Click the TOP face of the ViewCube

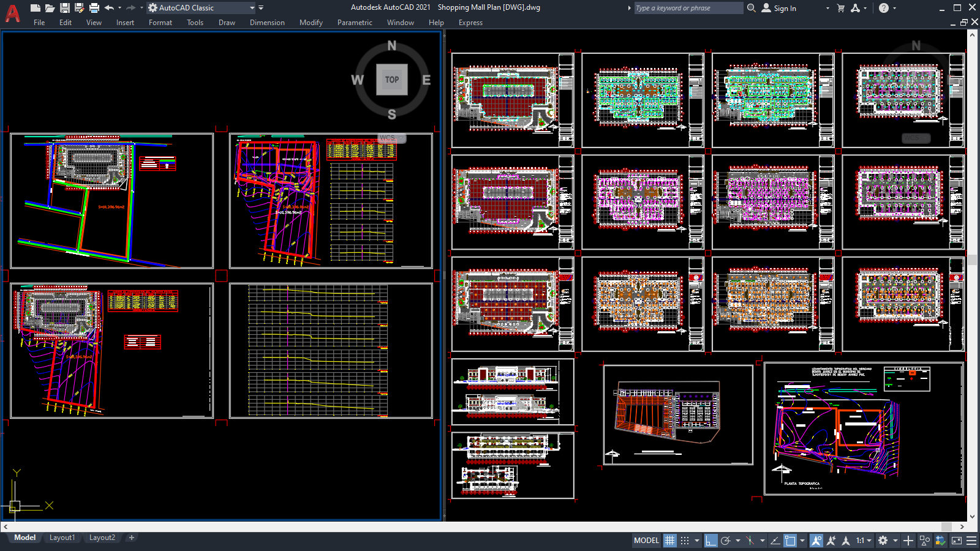point(392,80)
